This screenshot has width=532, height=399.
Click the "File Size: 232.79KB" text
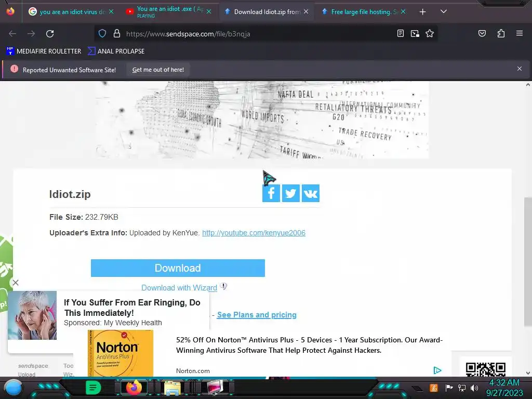point(84,217)
